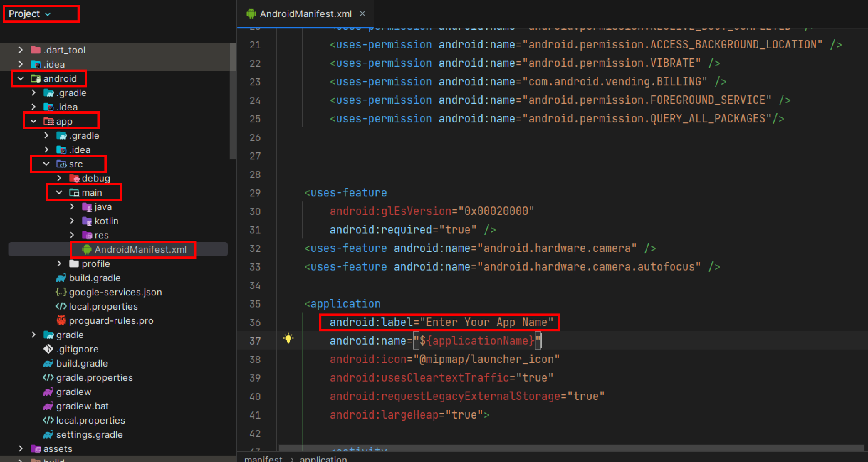Click the Android icon of AndroidManifest.xml in the tree
Viewport: 868px width, 462px height.
click(x=87, y=249)
